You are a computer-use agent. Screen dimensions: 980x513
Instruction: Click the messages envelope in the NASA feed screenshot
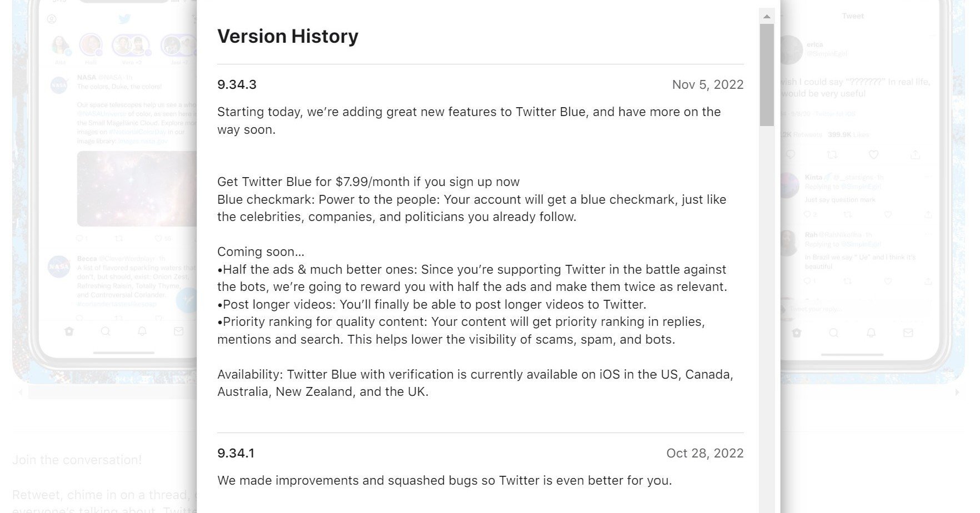click(x=178, y=331)
